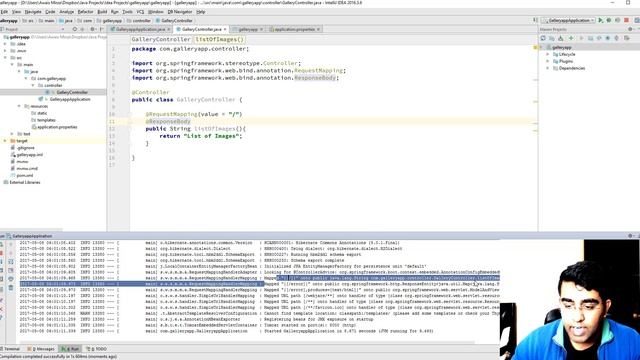
Task: Open the Refactor menu
Action: (85, 12)
